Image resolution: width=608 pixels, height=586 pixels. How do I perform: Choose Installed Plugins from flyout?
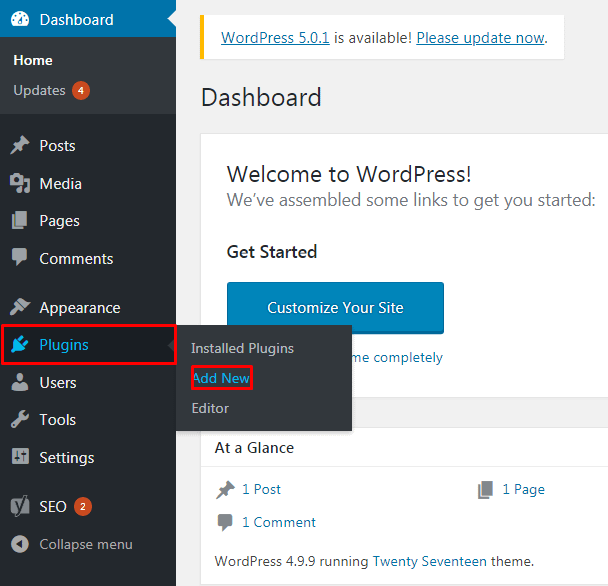coord(242,348)
